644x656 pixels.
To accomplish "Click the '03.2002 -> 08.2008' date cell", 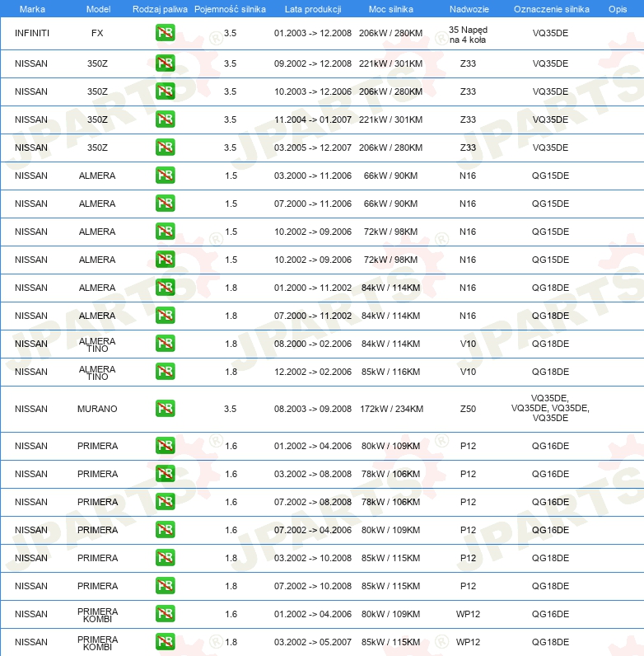I will 313,474.
